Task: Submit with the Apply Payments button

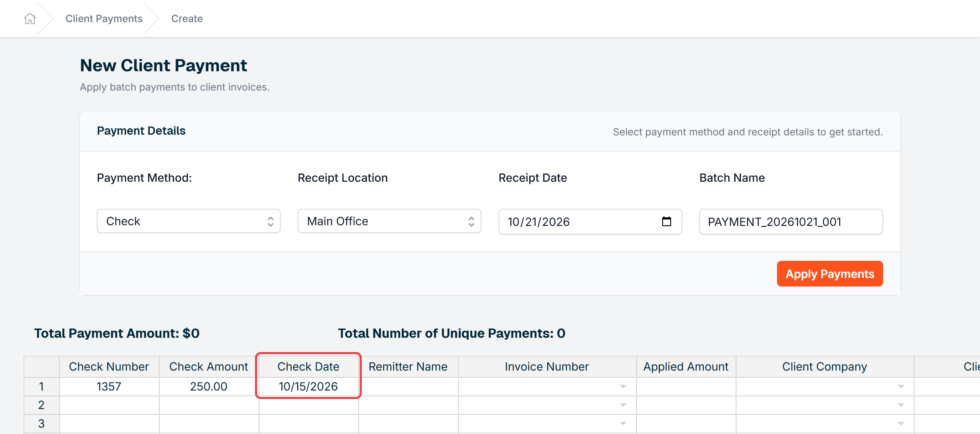Action: tap(830, 274)
